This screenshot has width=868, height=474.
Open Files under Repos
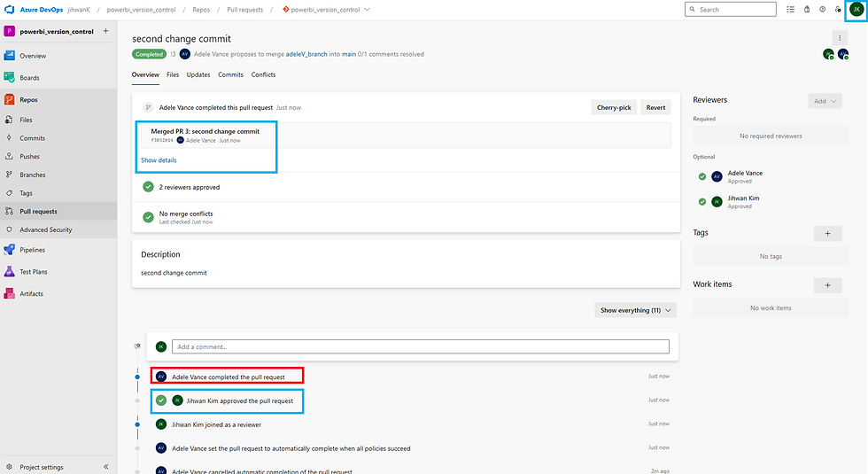pos(26,120)
